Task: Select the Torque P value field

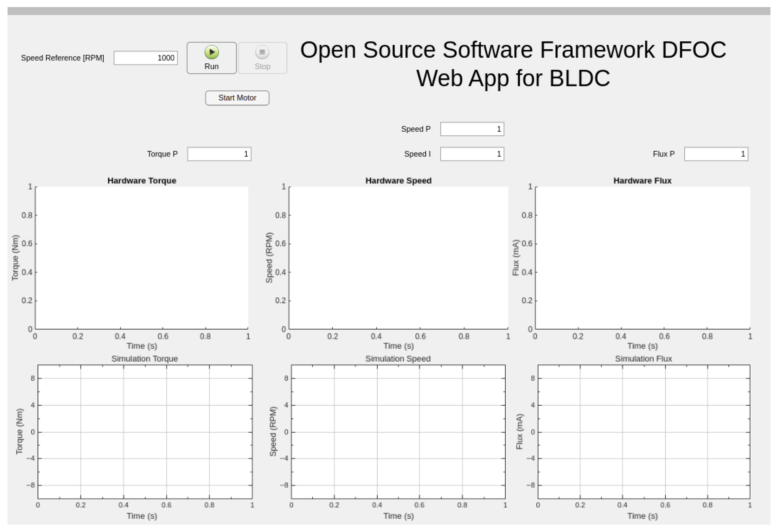Action: coord(219,154)
